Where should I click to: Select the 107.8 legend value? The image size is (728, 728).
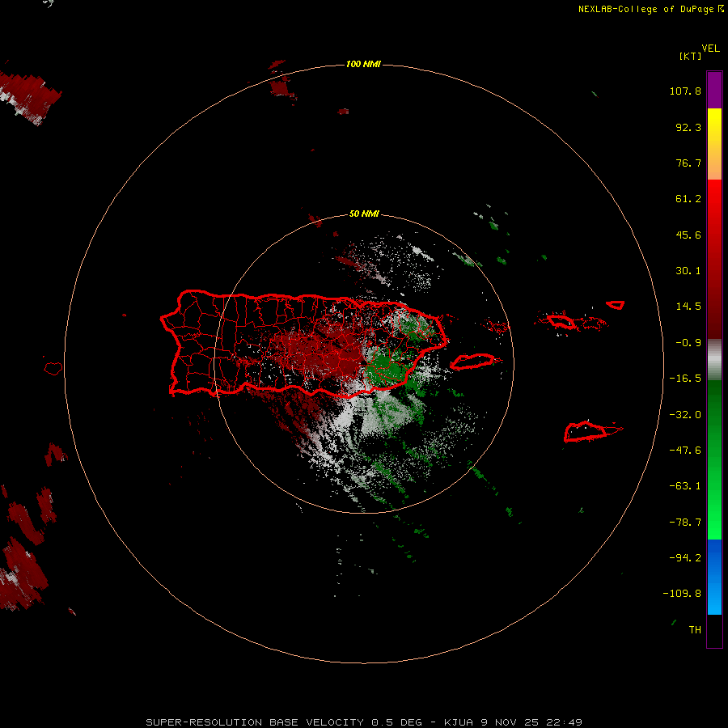tap(685, 91)
